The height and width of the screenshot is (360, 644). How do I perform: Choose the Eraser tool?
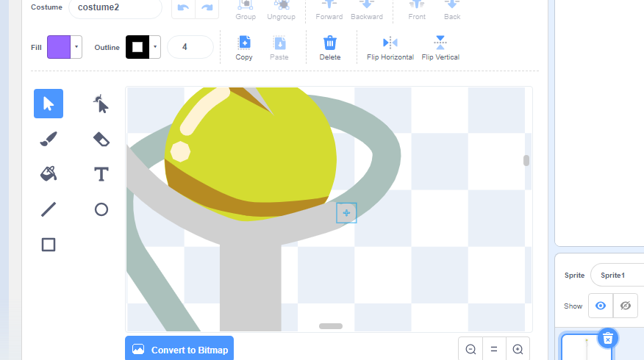101,139
